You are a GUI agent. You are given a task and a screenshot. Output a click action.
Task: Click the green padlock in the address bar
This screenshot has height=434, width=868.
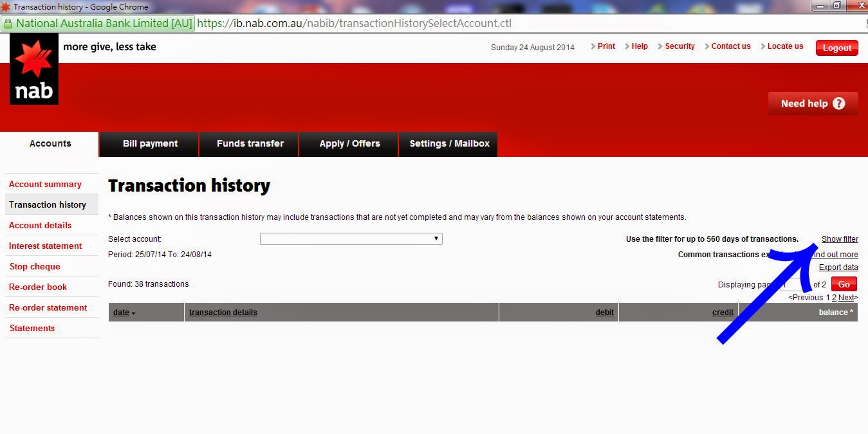(7, 23)
